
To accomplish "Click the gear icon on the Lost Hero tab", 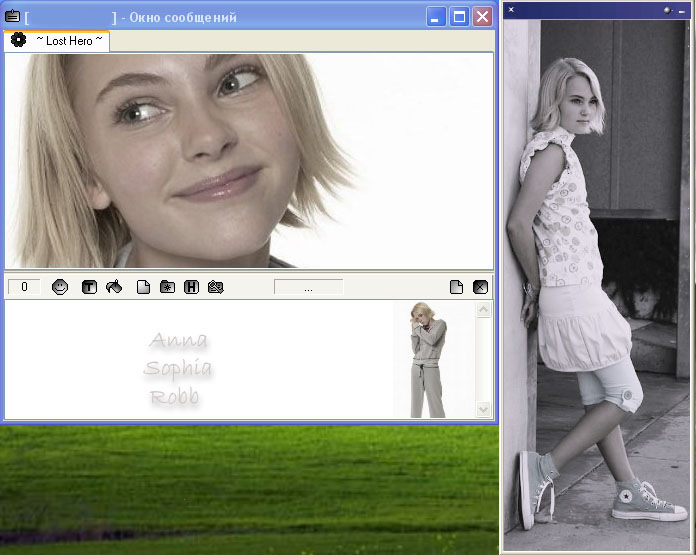I will pos(18,41).
